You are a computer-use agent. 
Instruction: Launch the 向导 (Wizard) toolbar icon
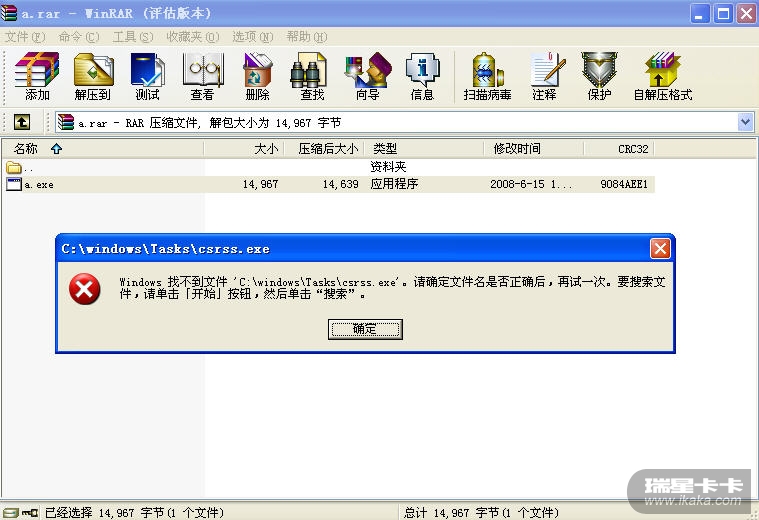(x=368, y=76)
